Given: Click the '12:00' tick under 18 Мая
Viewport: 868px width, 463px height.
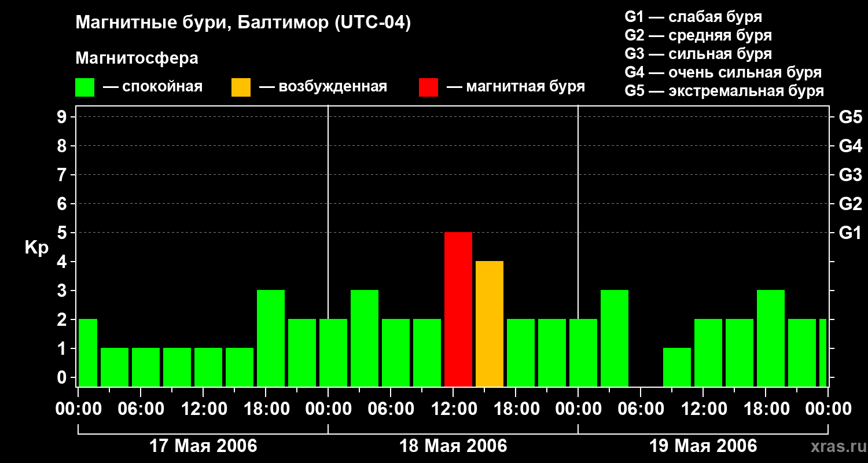Looking at the screenshot, I should (x=453, y=409).
